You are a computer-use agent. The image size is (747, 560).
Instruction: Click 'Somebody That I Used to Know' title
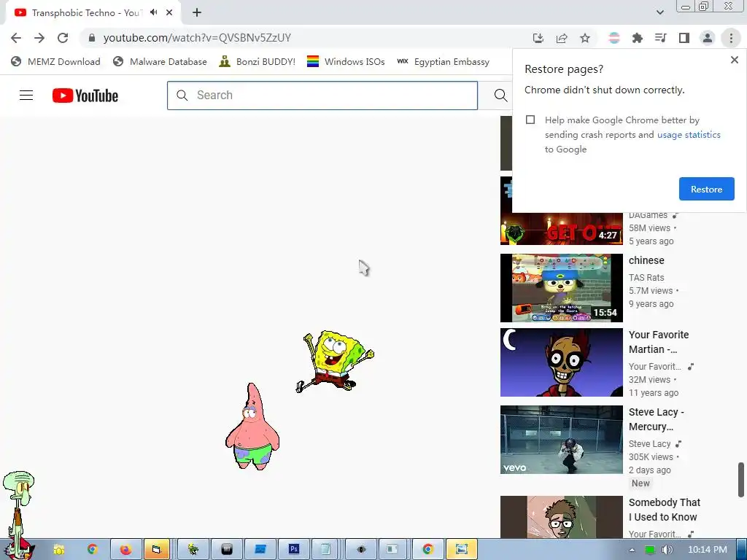[664, 510]
